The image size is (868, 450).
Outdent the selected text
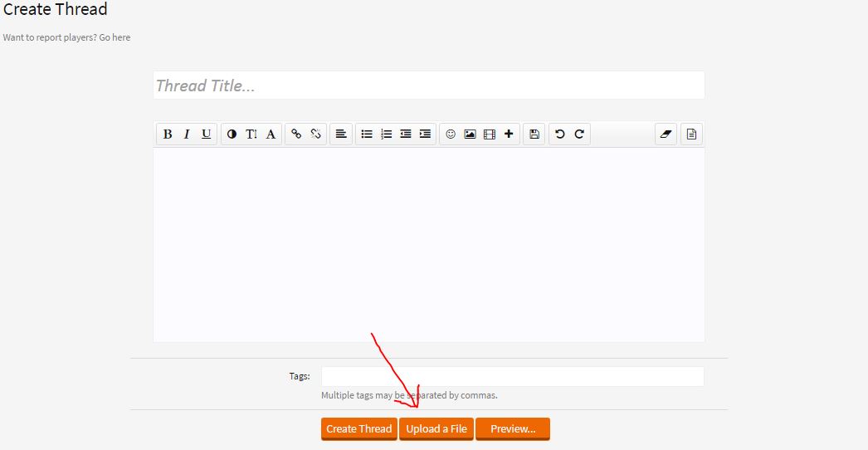pos(406,135)
